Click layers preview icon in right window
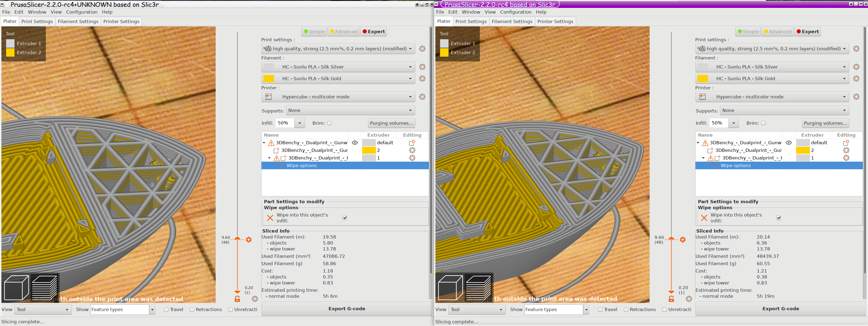 (478, 287)
